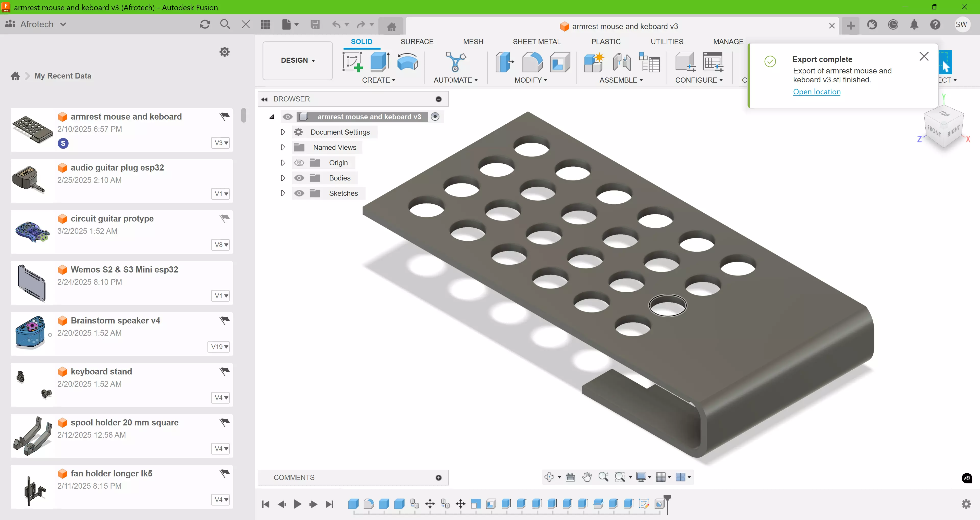
Task: Select the Shell tool icon
Action: (x=560, y=62)
